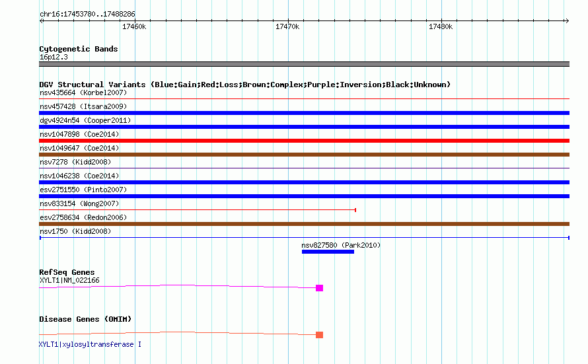Image resolution: width=588 pixels, height=364 pixels.
Task: Click the nsv457428 (Itsara2009) variant label
Action: tap(83, 106)
